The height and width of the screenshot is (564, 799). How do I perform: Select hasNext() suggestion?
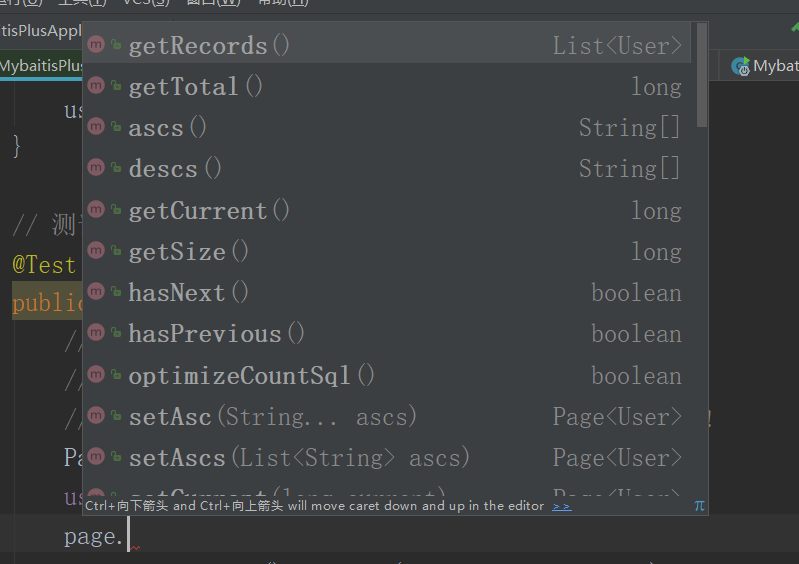(387, 292)
